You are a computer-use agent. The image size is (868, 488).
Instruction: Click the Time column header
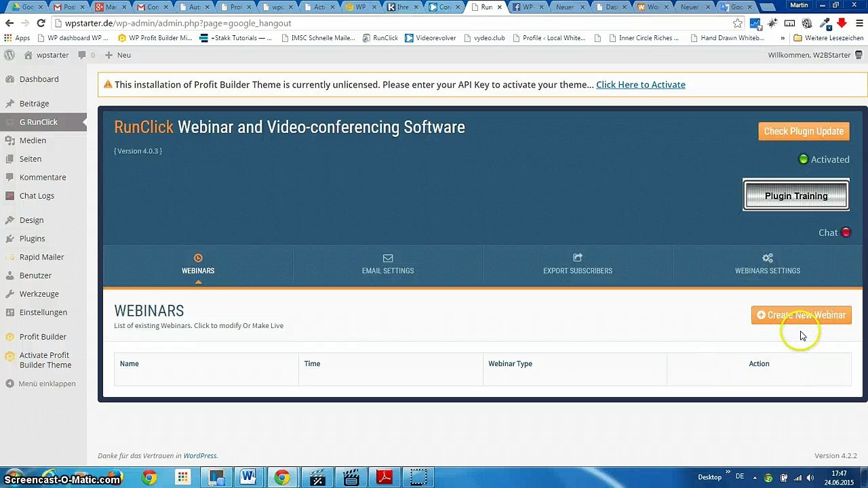tap(312, 364)
